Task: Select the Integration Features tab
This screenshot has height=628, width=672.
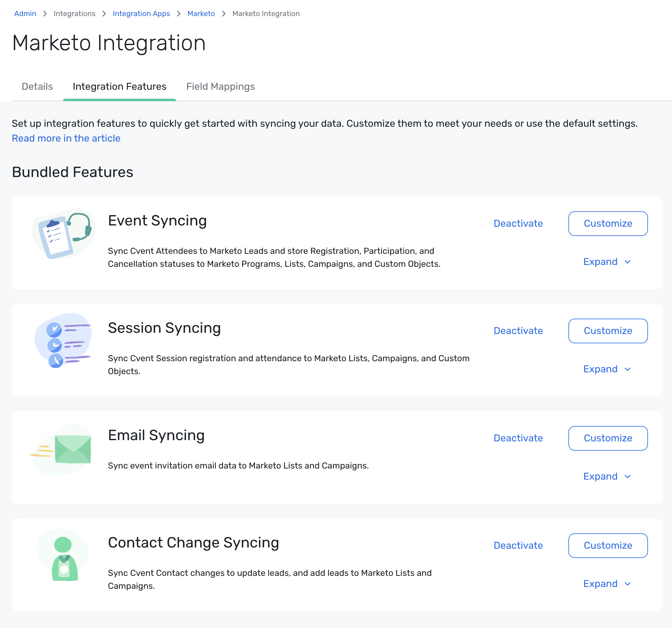Action: coord(120,87)
